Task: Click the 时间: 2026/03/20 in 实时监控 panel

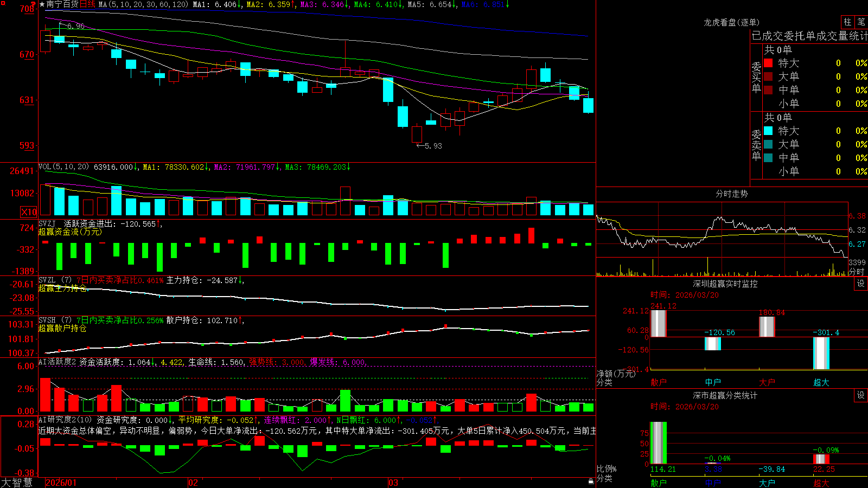Action: coord(685,295)
